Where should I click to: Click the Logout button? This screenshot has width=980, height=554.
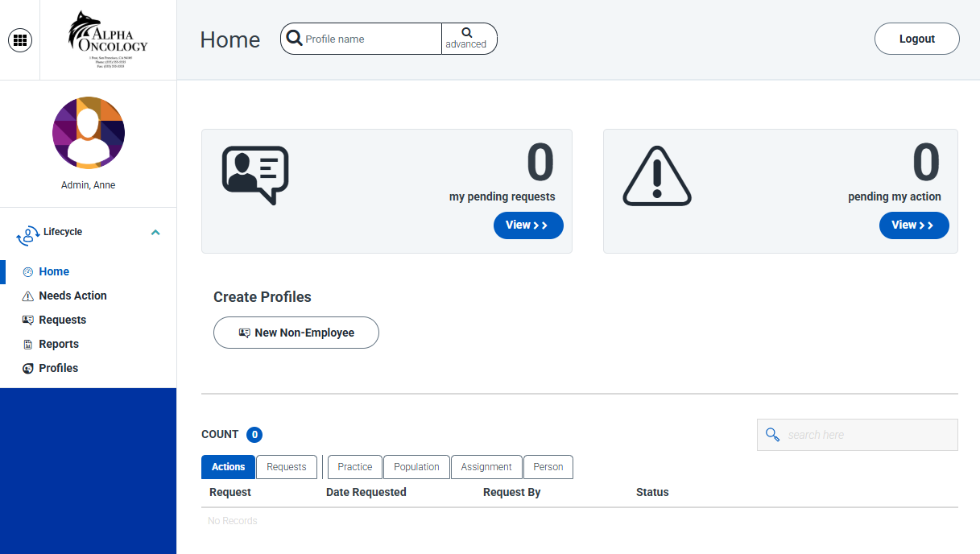click(x=916, y=38)
